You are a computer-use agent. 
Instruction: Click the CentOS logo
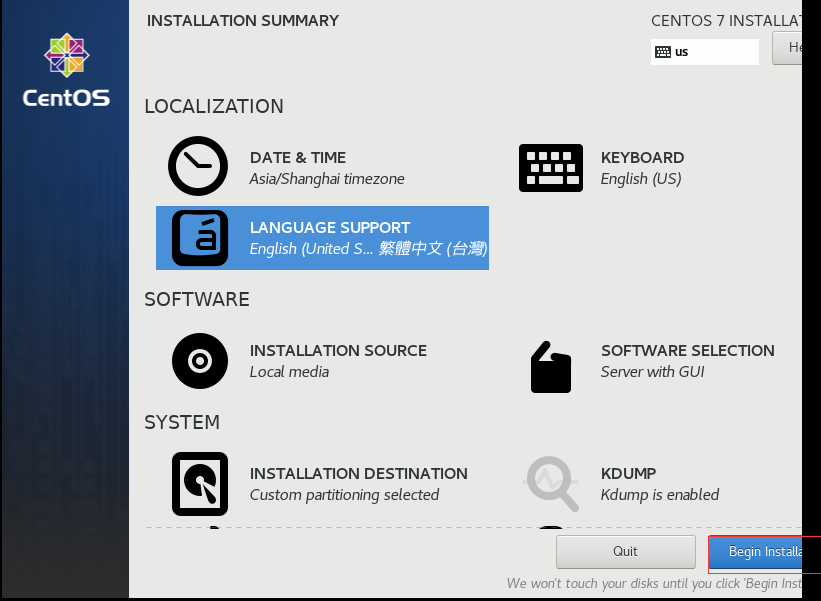click(66, 70)
